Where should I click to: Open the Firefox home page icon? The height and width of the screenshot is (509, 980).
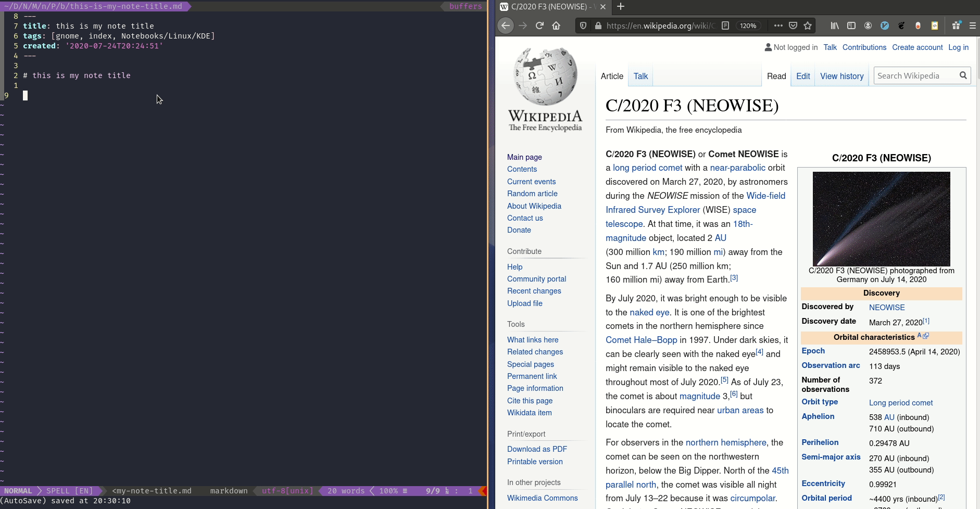pos(556,26)
